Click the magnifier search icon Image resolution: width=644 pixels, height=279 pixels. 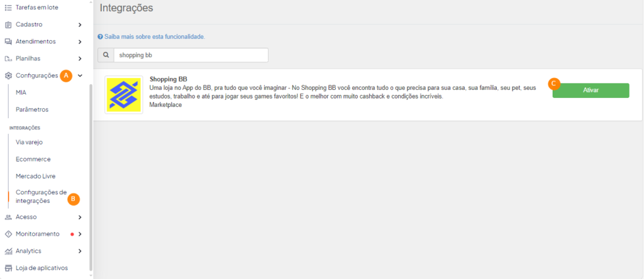(x=106, y=55)
